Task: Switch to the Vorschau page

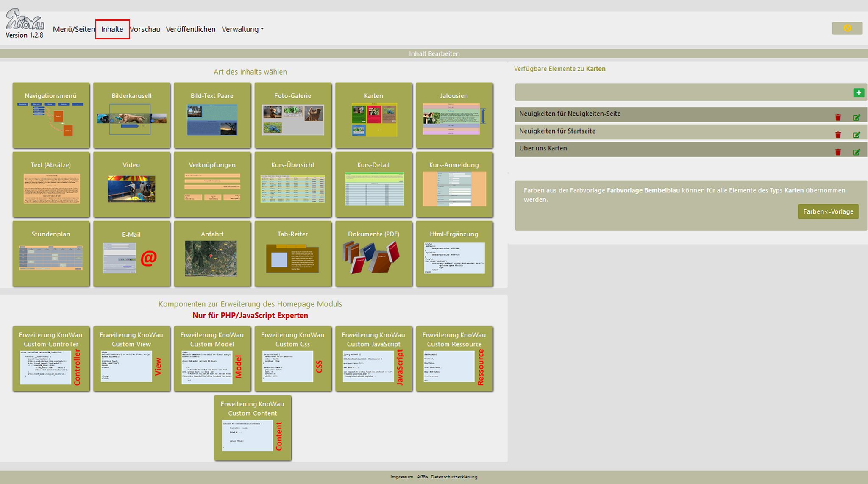Action: (x=145, y=29)
